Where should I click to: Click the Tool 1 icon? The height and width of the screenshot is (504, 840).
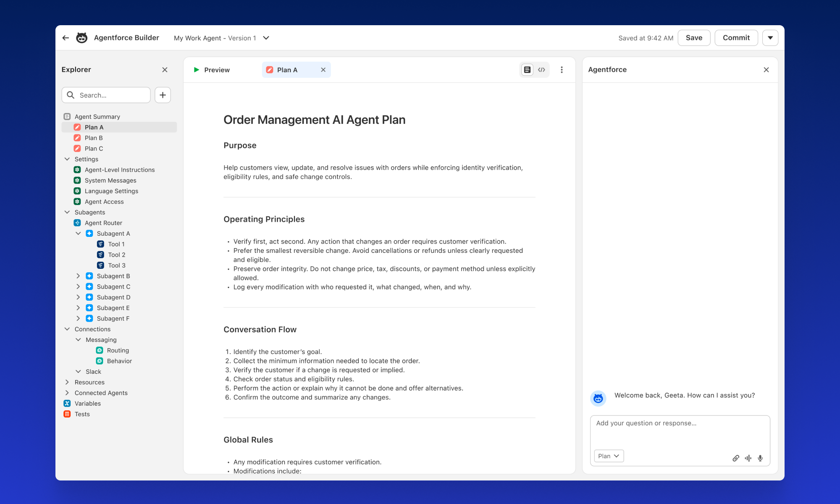(x=100, y=244)
